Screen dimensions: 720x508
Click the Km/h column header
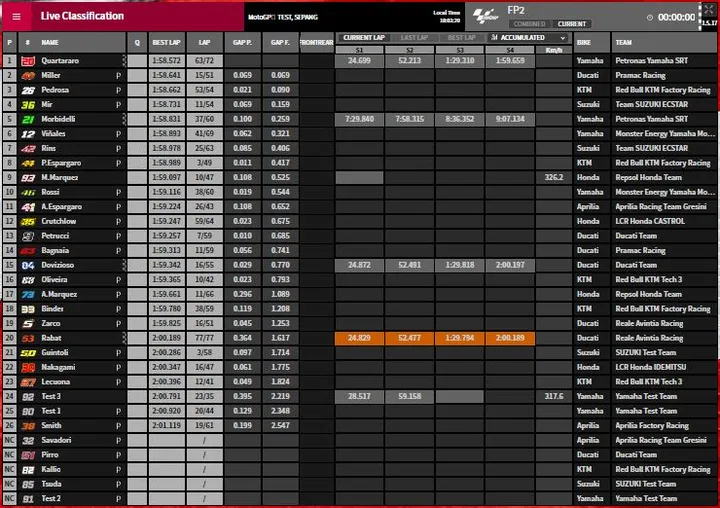click(554, 50)
